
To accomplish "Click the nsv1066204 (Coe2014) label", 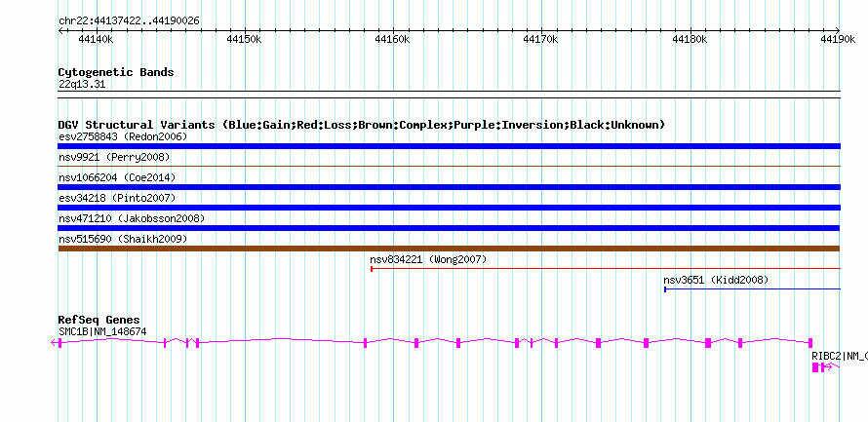I will (x=117, y=177).
